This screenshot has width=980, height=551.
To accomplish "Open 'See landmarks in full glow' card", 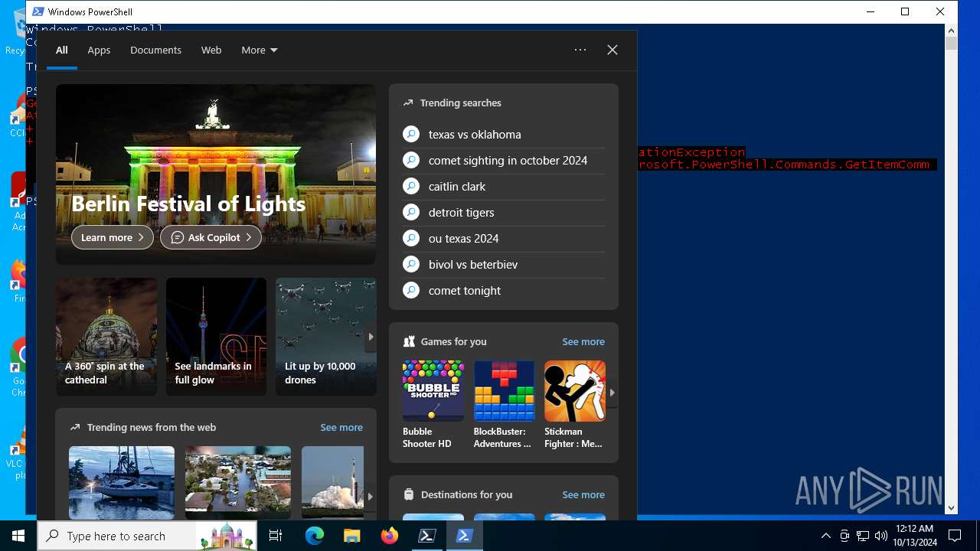I will pyautogui.click(x=216, y=337).
